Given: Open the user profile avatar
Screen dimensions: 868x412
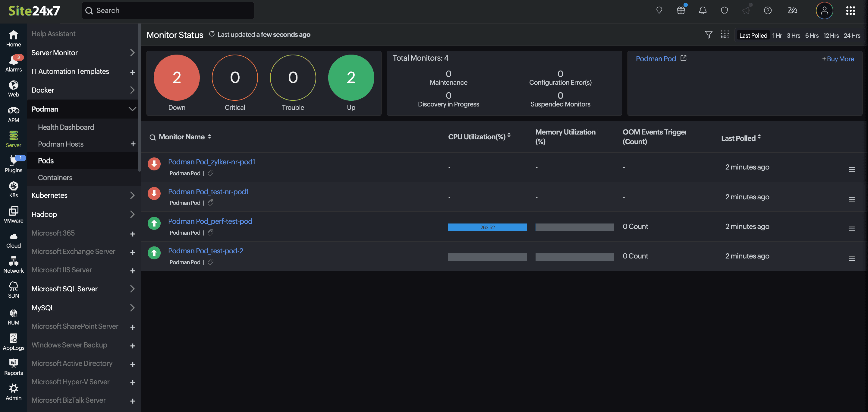Looking at the screenshot, I should pos(824,11).
